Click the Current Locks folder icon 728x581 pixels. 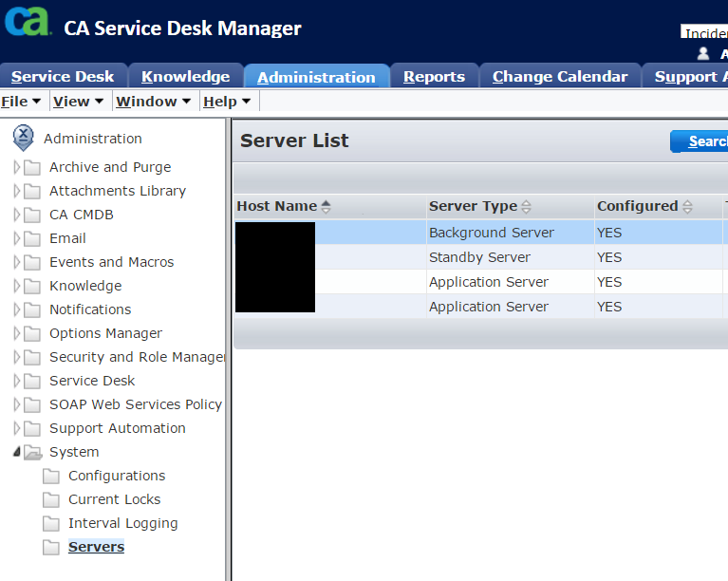[x=51, y=499]
